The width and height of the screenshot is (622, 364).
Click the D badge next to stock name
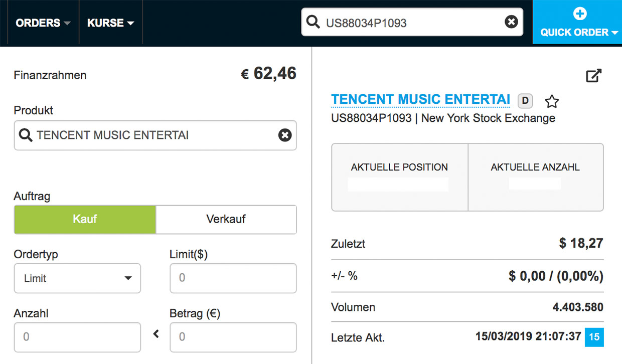525,101
